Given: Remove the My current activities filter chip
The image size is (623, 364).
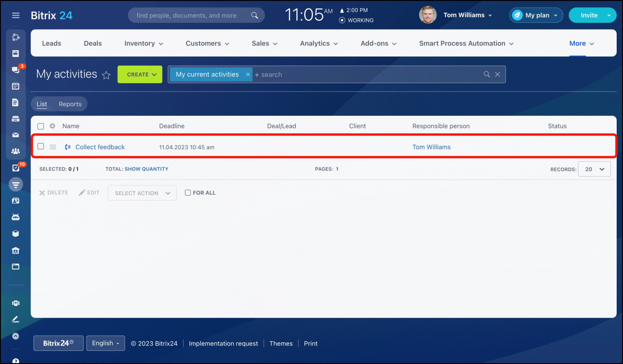Looking at the screenshot, I should (248, 74).
